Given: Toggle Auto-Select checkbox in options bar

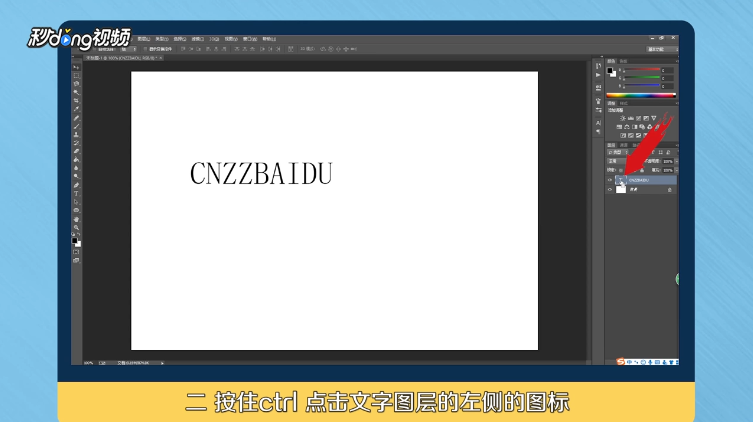Looking at the screenshot, I should 95,49.
